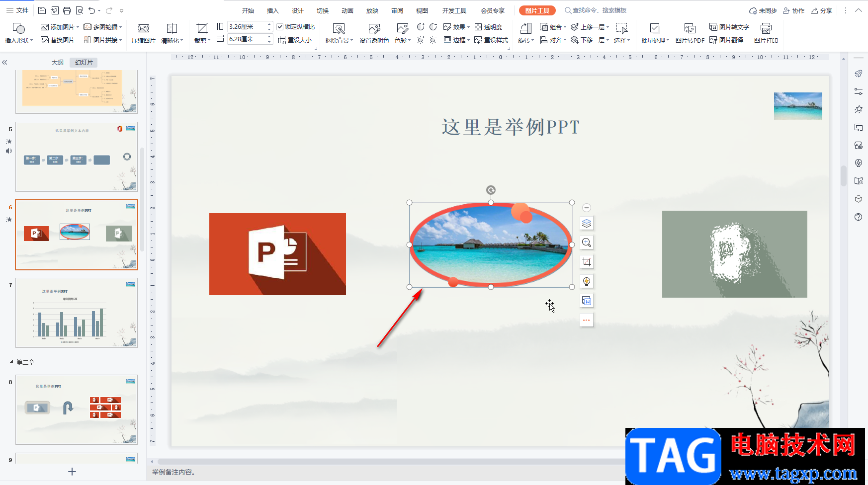The image size is (868, 485).
Task: Click the Share (分享) button
Action: [x=821, y=10]
